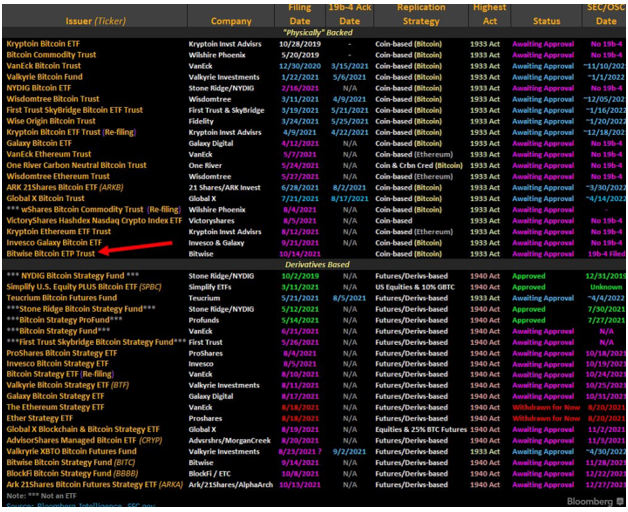
Task: Select ARK 21Shares Bitcoin ETF (ARKB)
Action: [65, 187]
